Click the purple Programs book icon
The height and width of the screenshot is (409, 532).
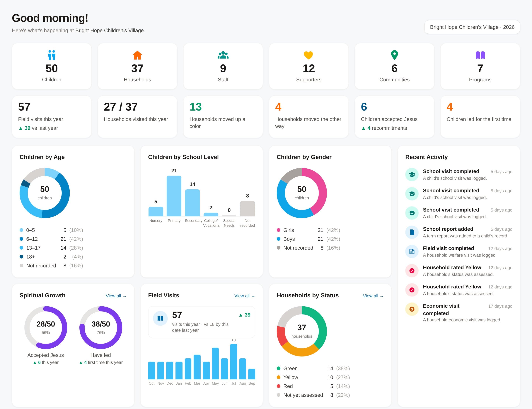pyautogui.click(x=480, y=55)
